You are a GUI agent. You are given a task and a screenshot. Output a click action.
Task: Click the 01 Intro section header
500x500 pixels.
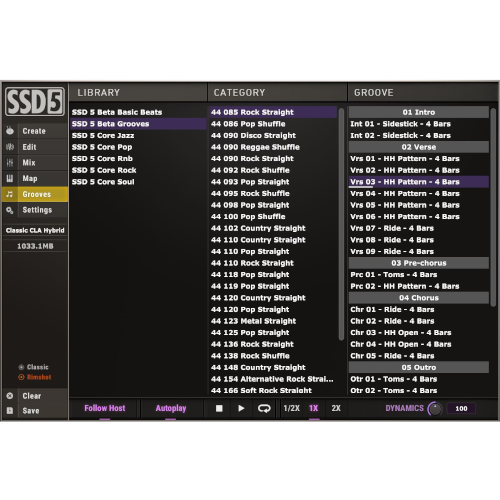point(419,112)
